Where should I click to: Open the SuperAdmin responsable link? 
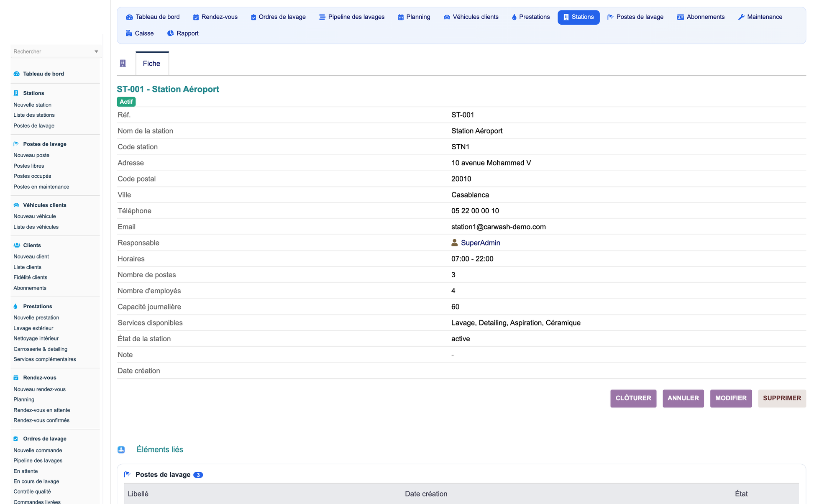[480, 243]
